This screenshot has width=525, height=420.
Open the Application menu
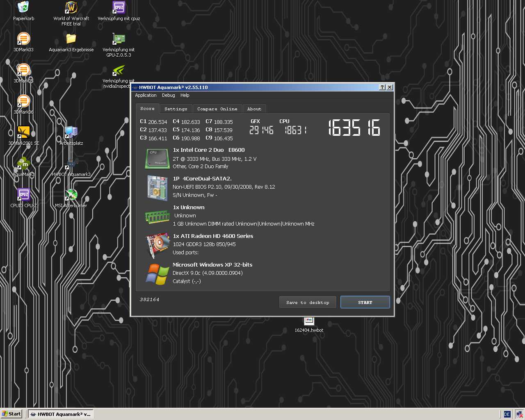click(146, 95)
